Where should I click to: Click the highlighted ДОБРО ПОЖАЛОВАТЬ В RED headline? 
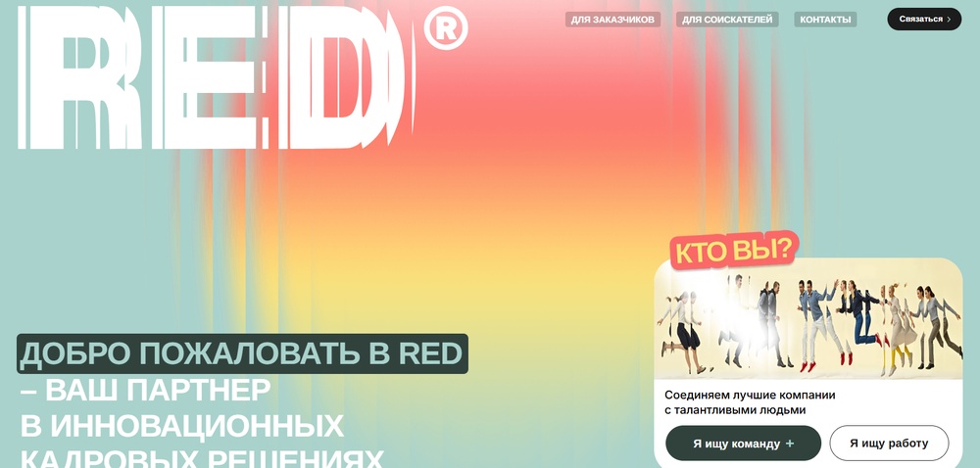pos(242,353)
